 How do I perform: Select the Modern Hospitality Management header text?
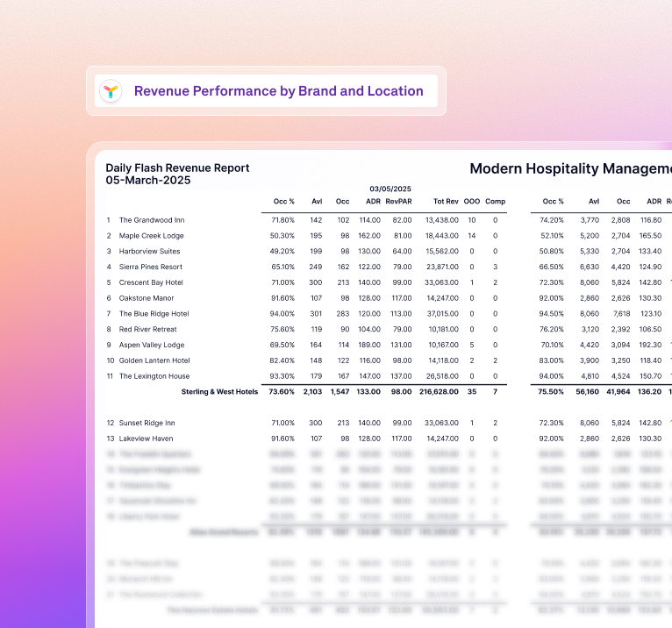tap(570, 168)
